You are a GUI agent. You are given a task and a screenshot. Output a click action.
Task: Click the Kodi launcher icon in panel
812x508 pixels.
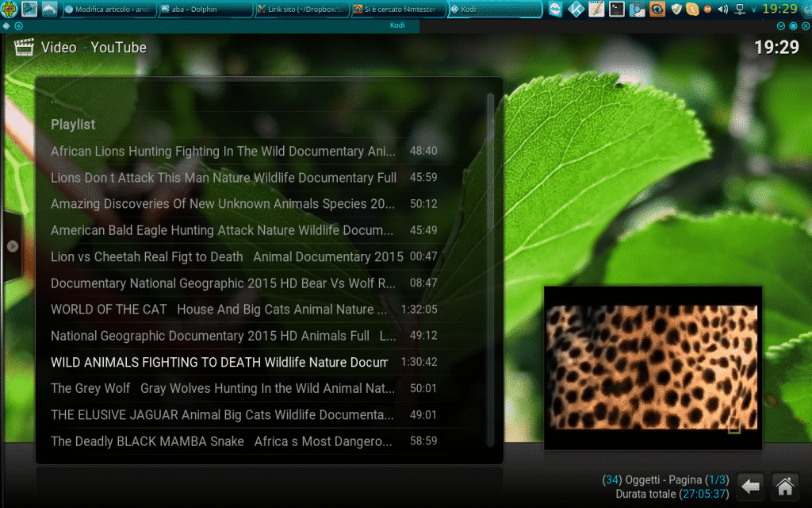pos(576,9)
